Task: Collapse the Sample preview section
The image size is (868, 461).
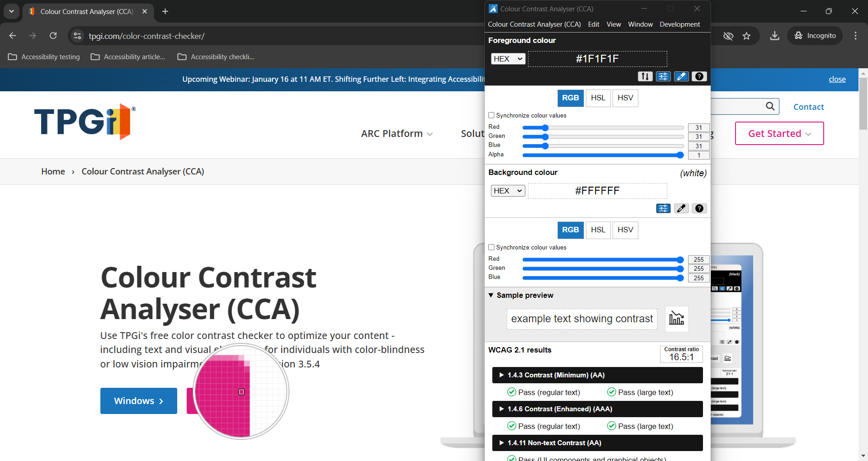Action: tap(521, 295)
